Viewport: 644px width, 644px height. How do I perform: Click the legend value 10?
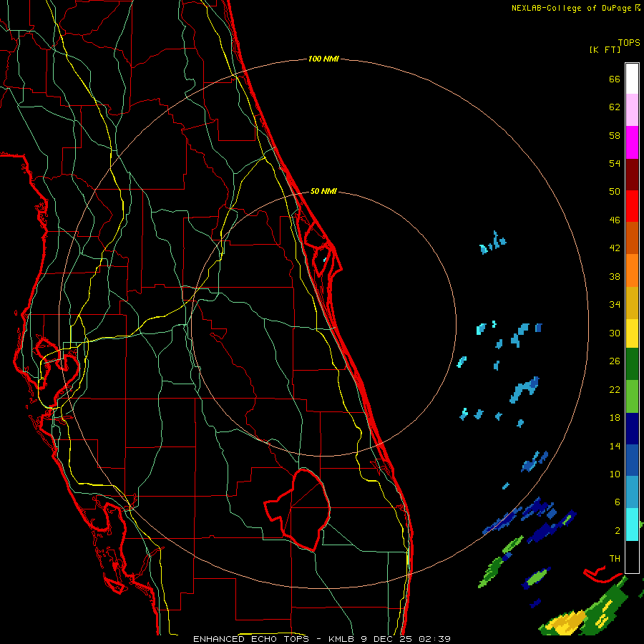point(615,474)
